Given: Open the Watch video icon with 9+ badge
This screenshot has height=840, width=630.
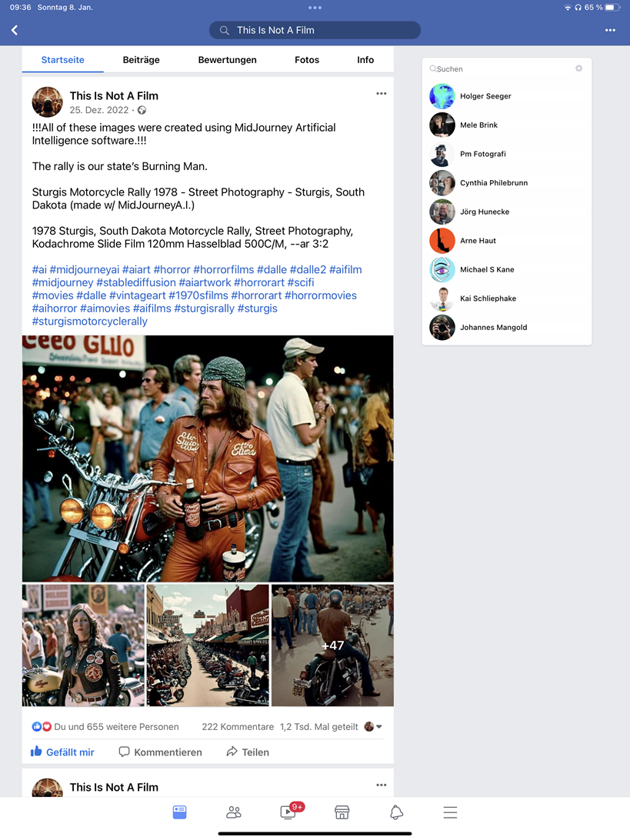Looking at the screenshot, I should 289,811.
